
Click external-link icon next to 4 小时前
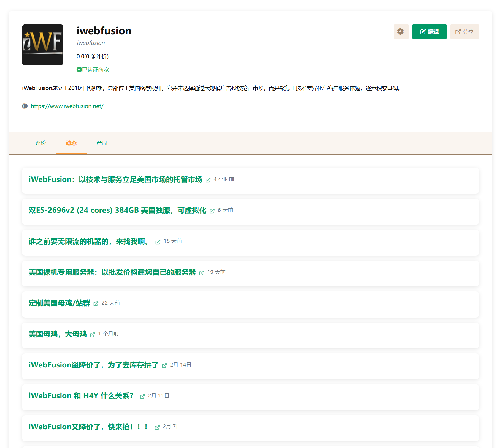pyautogui.click(x=208, y=180)
